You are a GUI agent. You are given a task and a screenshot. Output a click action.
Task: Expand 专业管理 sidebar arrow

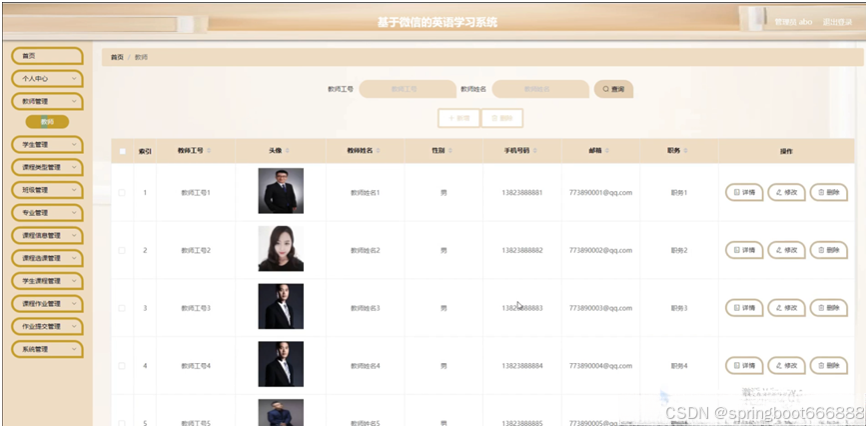point(74,213)
